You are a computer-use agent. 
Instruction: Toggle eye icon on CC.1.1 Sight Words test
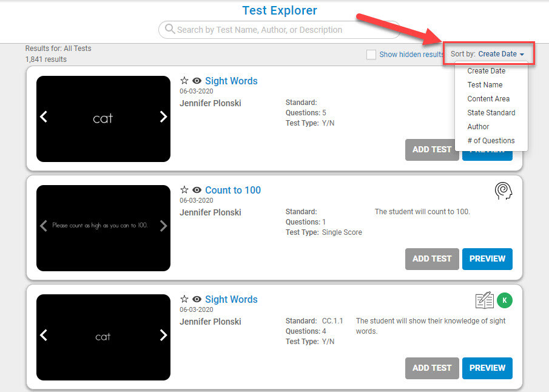point(197,300)
